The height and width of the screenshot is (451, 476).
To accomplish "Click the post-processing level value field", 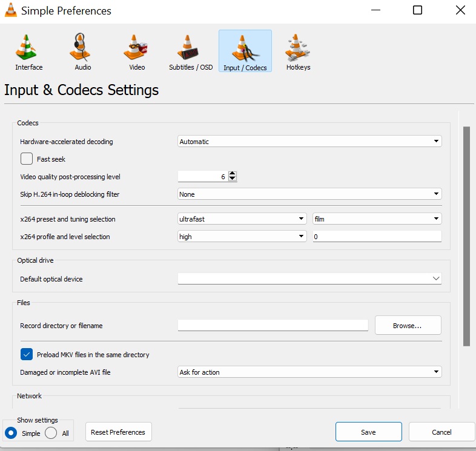I will (203, 176).
